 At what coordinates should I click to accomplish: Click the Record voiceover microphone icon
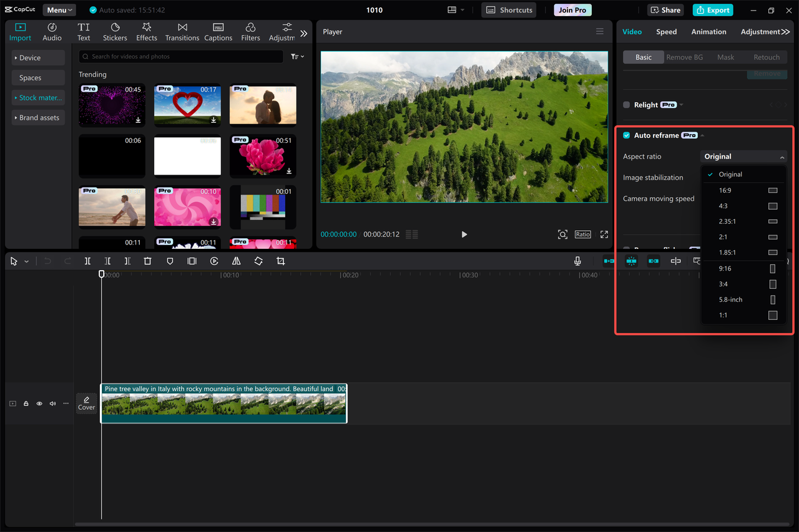(x=577, y=261)
